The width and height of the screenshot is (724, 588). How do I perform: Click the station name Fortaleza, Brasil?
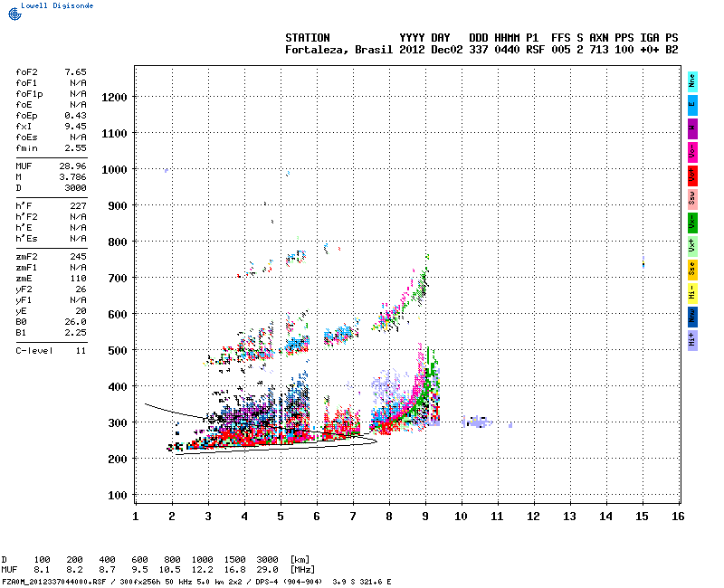click(338, 50)
